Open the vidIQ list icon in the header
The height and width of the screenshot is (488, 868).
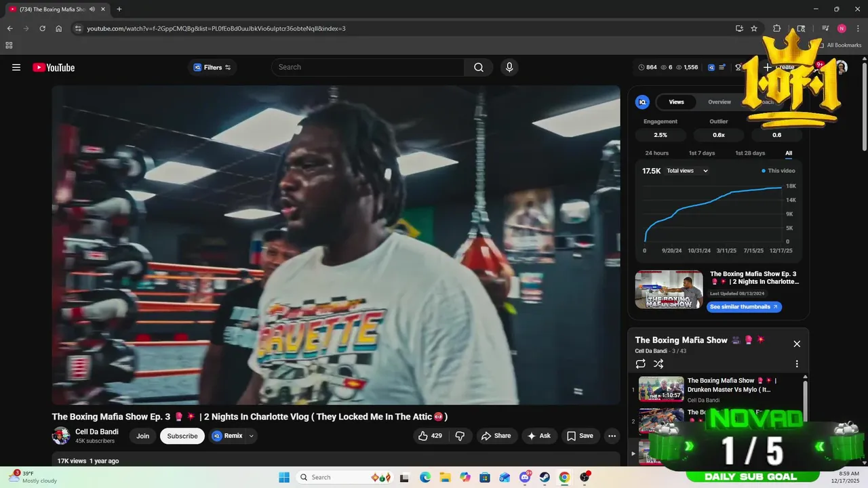(722, 68)
